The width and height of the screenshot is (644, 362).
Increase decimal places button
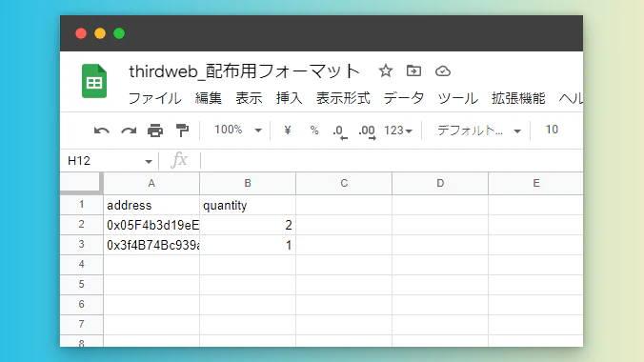tap(367, 131)
